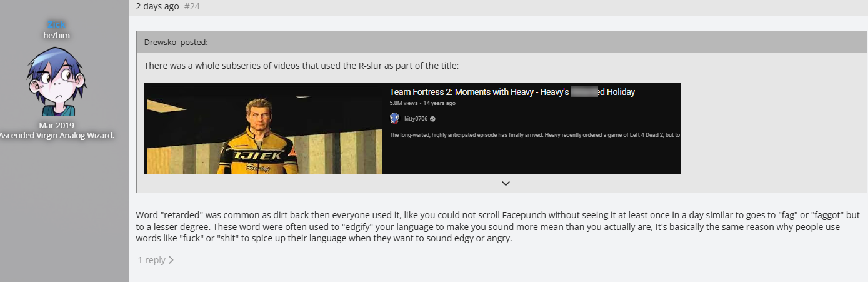
Task: Expand the quoted post with down chevron
Action: click(506, 183)
